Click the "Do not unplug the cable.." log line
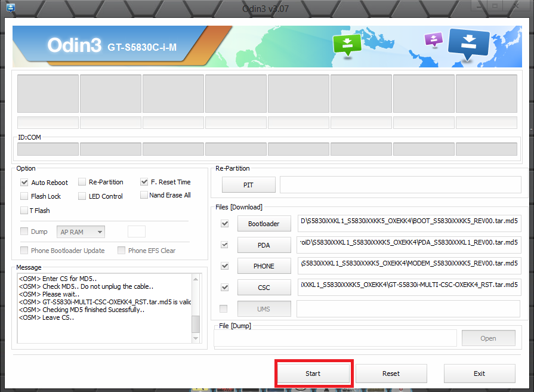This screenshot has width=534, height=392. [x=86, y=286]
